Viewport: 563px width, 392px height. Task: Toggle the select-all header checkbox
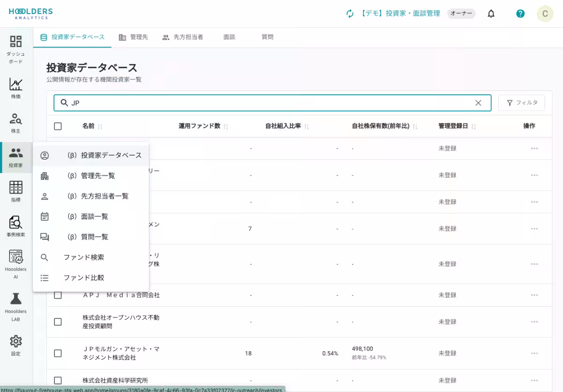[58, 126]
